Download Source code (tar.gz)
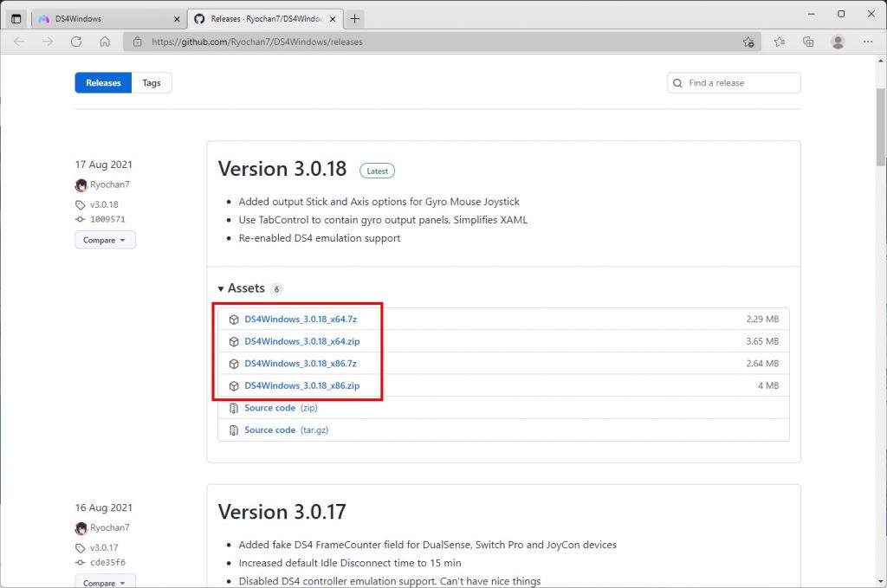 tap(286, 430)
